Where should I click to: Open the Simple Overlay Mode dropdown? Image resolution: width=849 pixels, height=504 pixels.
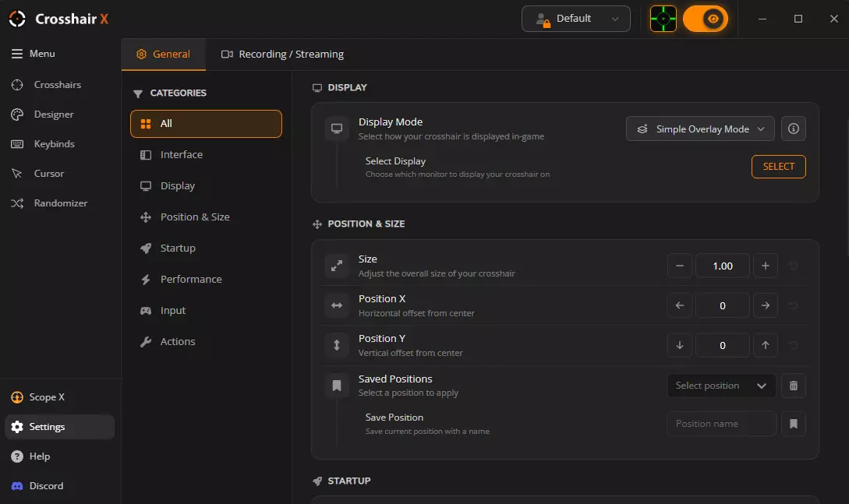[x=700, y=129]
